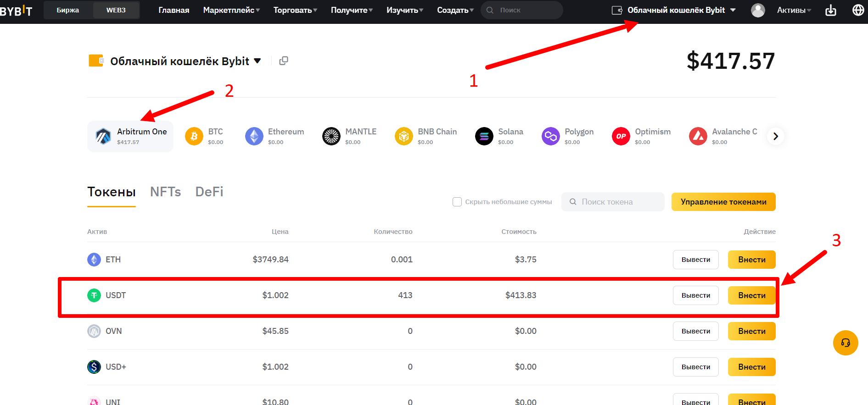868x405 pixels.
Task: Open the language globe icon
Action: 858,10
